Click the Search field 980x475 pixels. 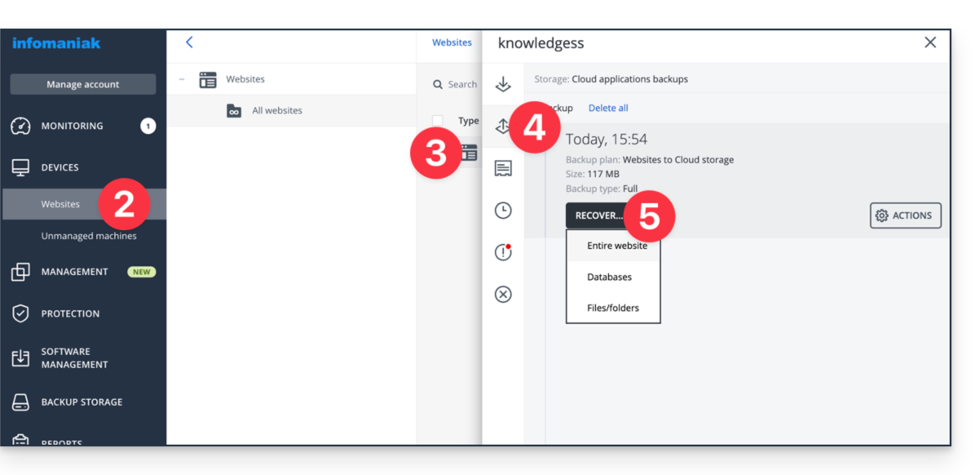pyautogui.click(x=461, y=84)
